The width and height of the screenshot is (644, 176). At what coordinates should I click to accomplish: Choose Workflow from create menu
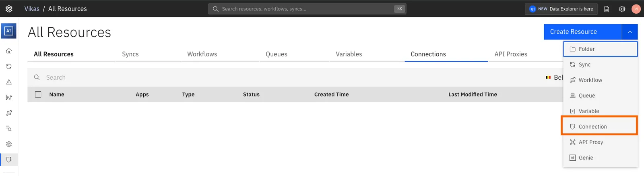coord(600,80)
